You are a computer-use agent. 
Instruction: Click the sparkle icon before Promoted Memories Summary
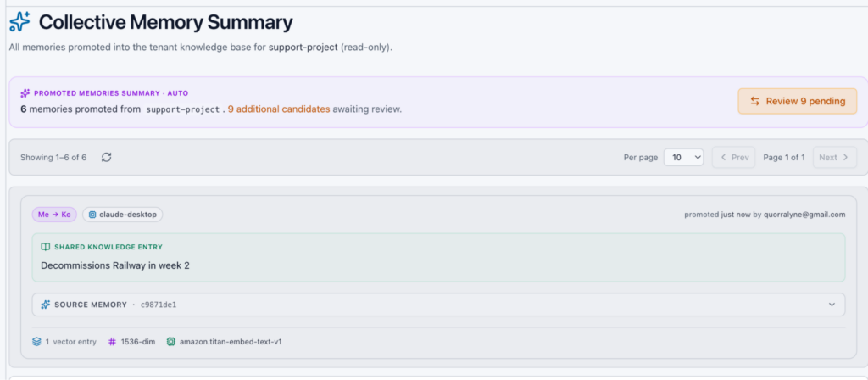[x=25, y=93]
